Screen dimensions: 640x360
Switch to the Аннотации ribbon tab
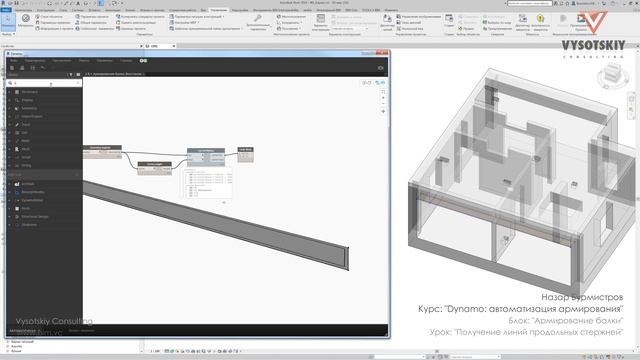tap(112, 10)
